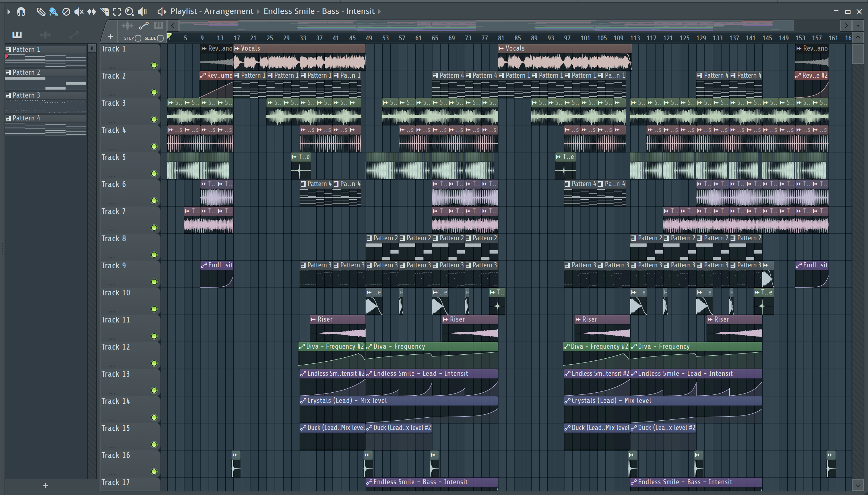Select the Draw pencil tool
Viewport: 868px width, 495px height.
[x=41, y=11]
